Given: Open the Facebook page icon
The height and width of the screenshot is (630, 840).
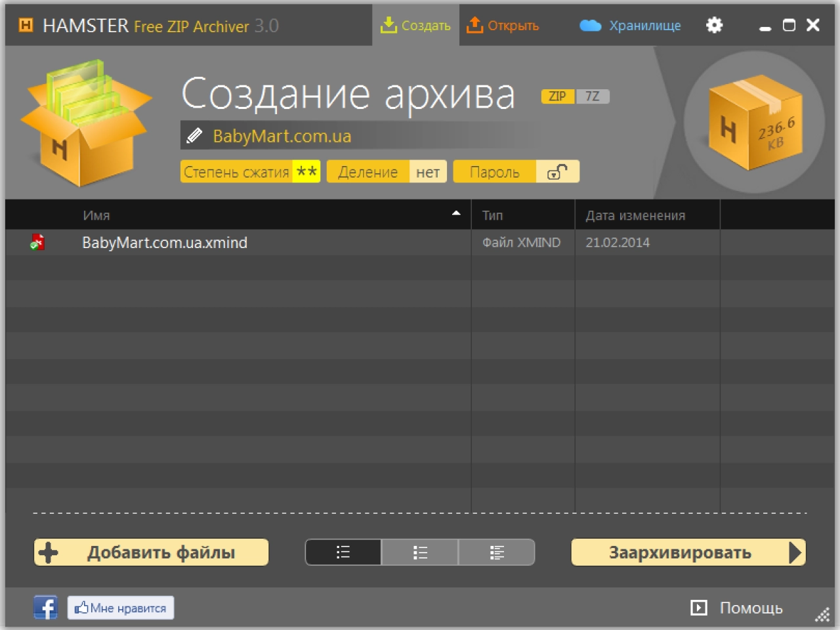Looking at the screenshot, I should pyautogui.click(x=45, y=607).
